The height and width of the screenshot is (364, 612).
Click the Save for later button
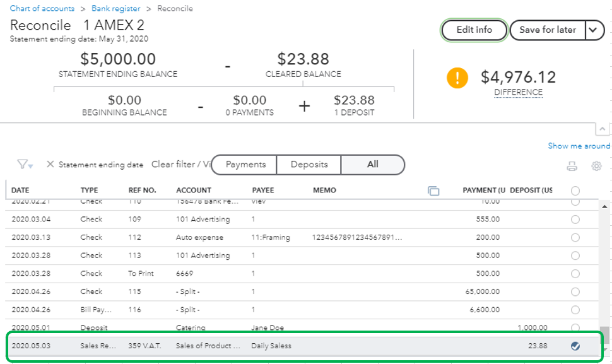pyautogui.click(x=548, y=30)
